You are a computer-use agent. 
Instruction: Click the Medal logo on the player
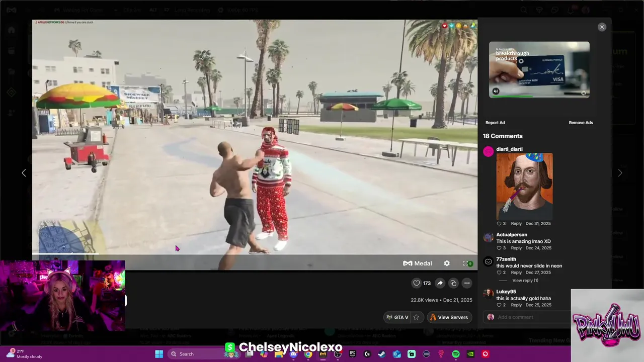coord(418,263)
